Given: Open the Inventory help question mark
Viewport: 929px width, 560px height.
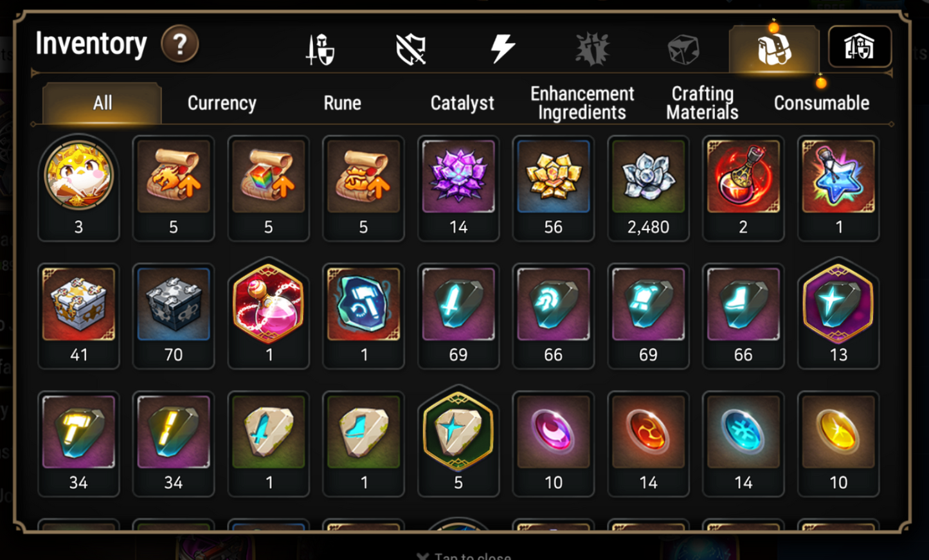Looking at the screenshot, I should click(x=179, y=44).
